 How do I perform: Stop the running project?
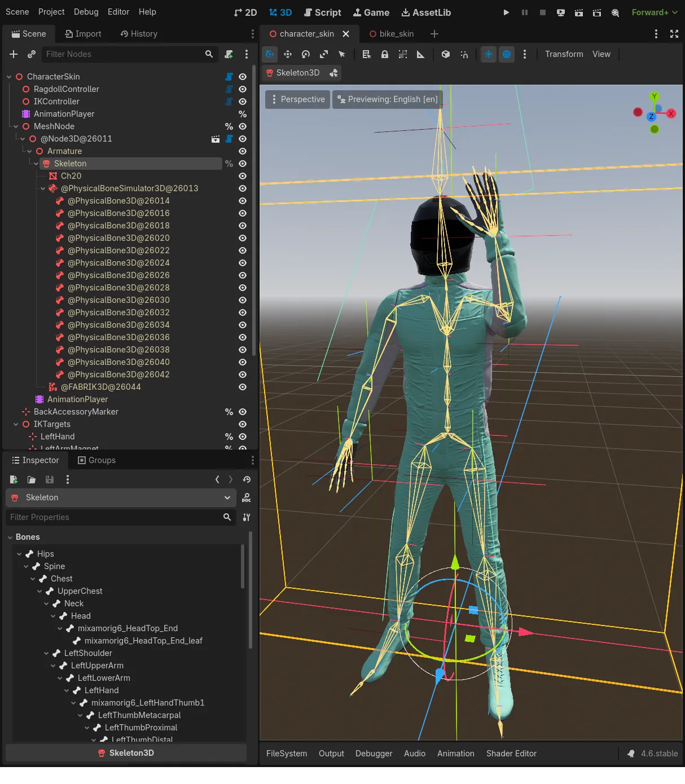[543, 12]
